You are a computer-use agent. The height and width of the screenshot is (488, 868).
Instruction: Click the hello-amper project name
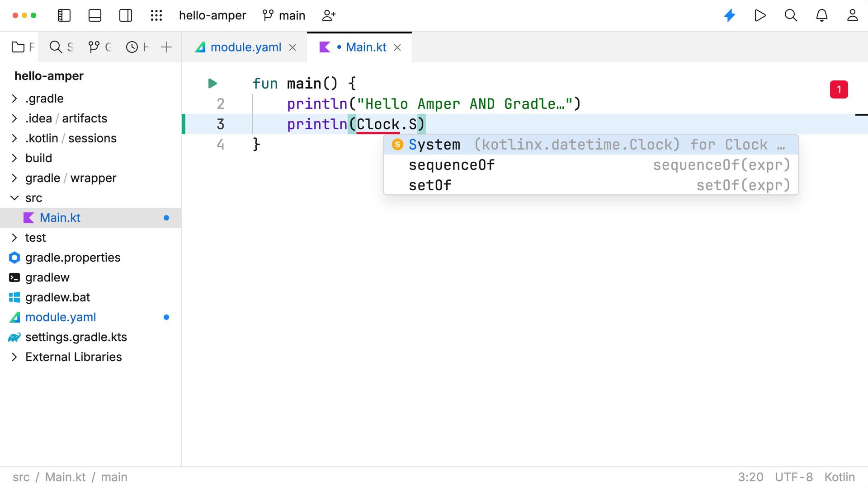pos(212,15)
